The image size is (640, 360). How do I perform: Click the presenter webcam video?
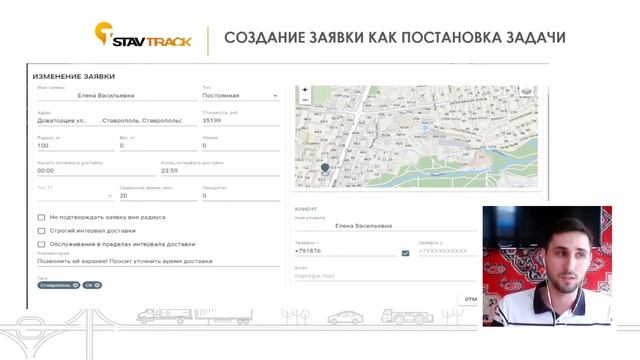(x=547, y=266)
